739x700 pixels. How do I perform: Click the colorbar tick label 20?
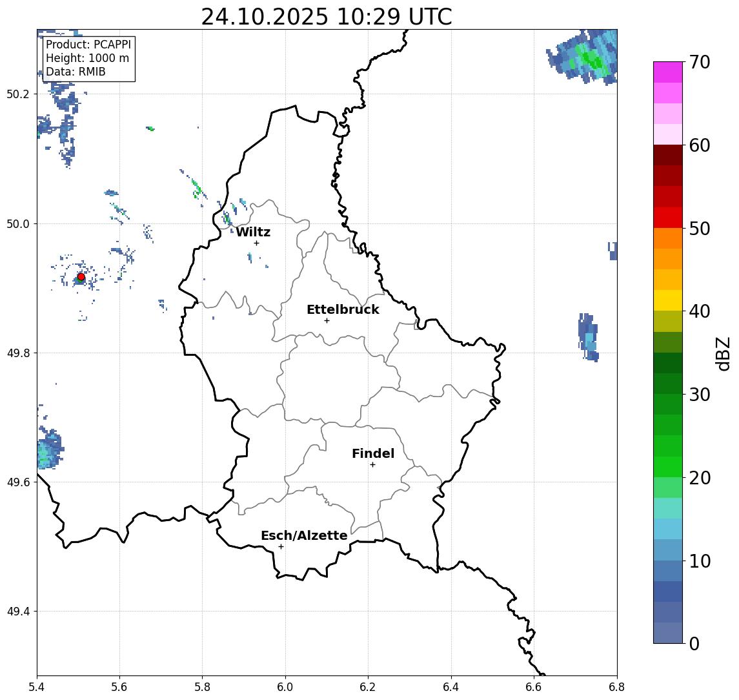[700, 477]
